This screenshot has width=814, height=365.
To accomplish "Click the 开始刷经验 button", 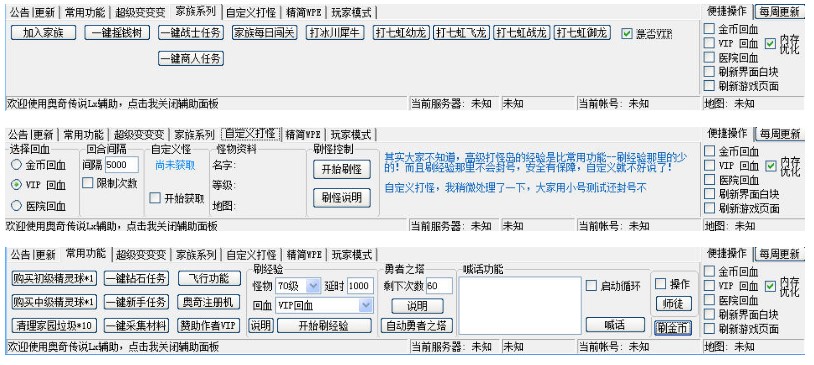I will click(324, 326).
